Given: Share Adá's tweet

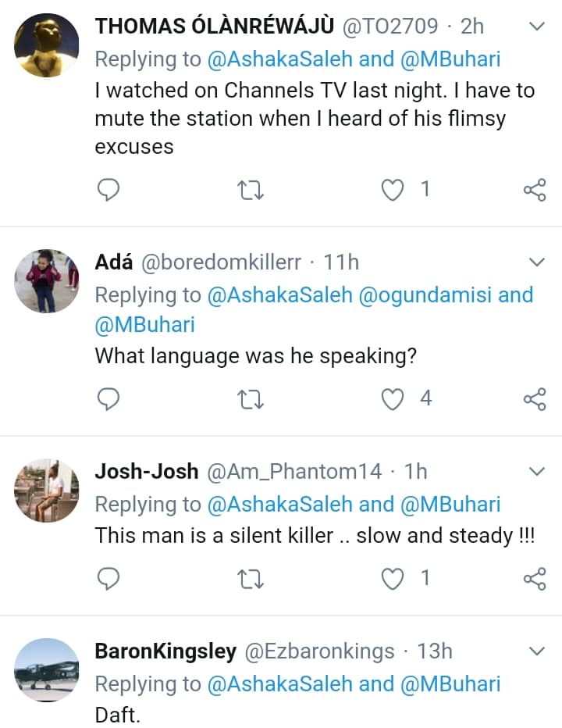Looking at the screenshot, I should coord(534,399).
